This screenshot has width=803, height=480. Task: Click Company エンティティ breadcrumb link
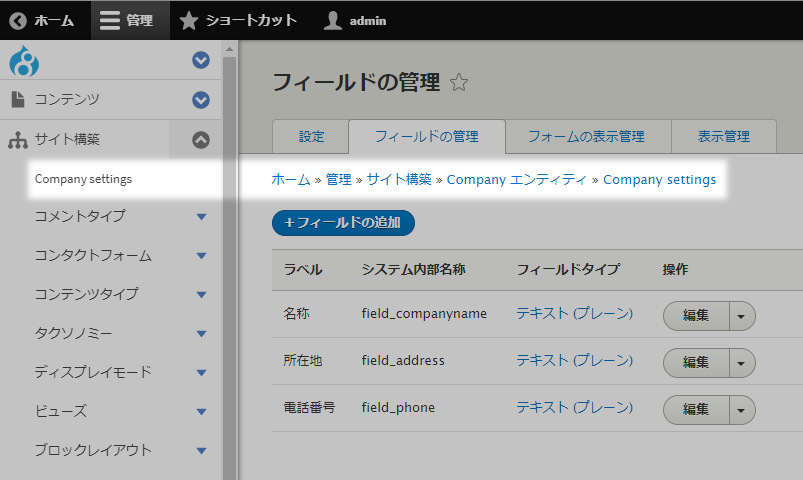(x=516, y=180)
